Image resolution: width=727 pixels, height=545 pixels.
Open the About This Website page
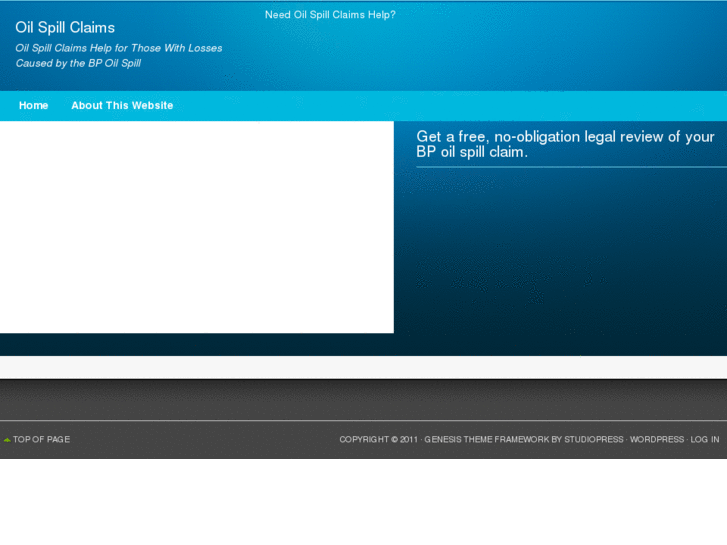pos(122,106)
